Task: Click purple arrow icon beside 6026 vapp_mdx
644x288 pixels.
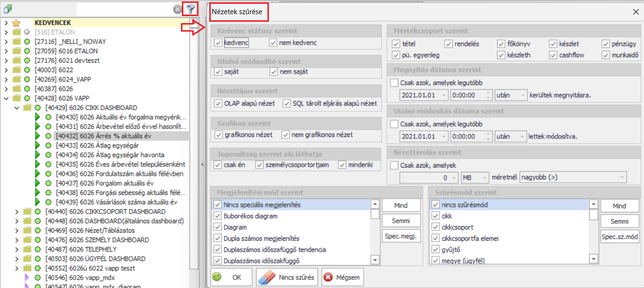Action: pos(27,278)
